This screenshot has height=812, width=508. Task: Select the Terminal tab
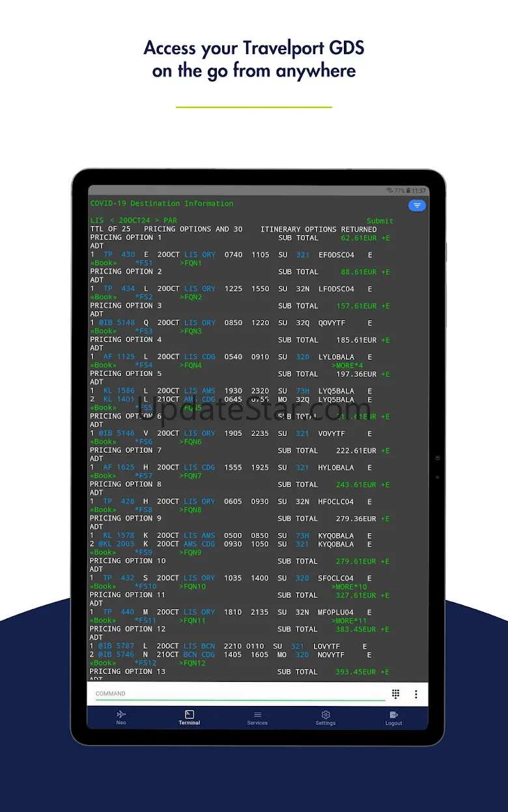click(190, 718)
